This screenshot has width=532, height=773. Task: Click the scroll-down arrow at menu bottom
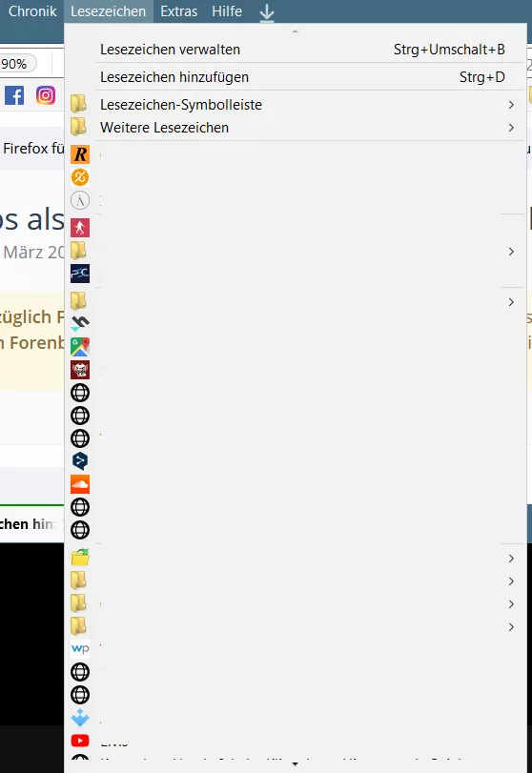[296, 764]
